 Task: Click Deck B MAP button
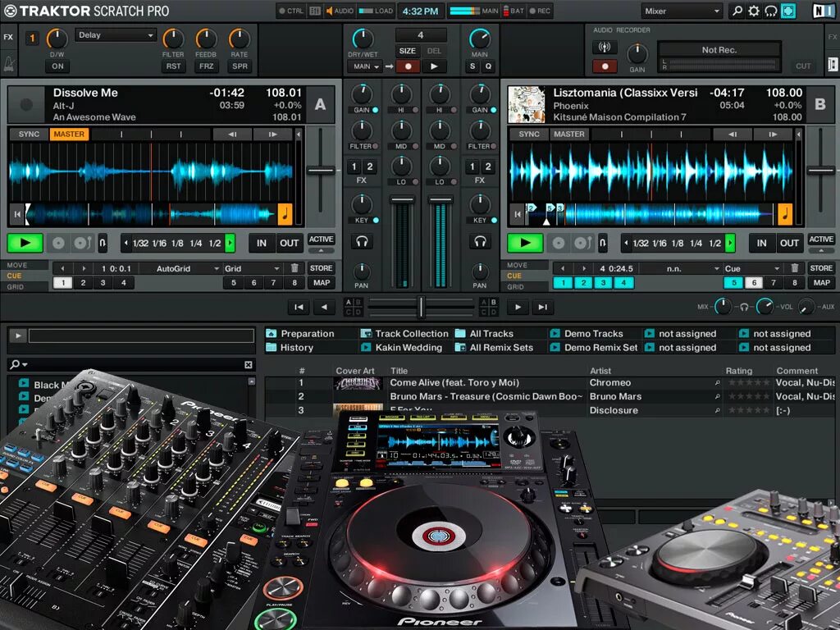pyautogui.click(x=821, y=282)
